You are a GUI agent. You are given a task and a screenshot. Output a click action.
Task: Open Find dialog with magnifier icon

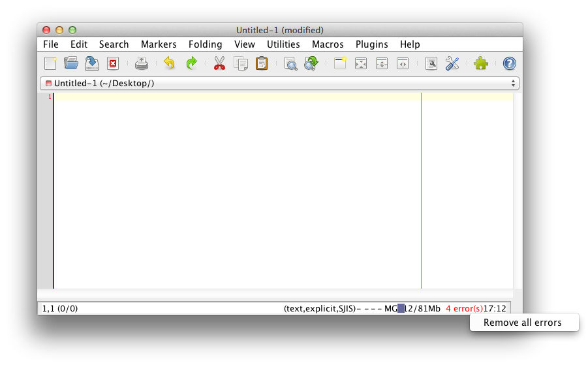click(x=290, y=63)
